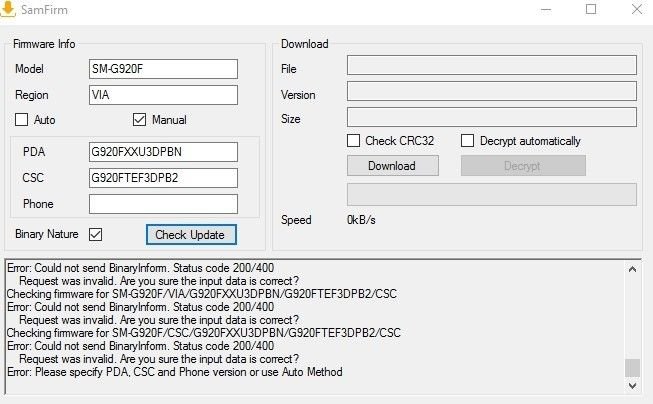Image resolution: width=653 pixels, height=404 pixels.
Task: Edit the PDA field G920FXXU3DPBN
Action: coord(163,152)
